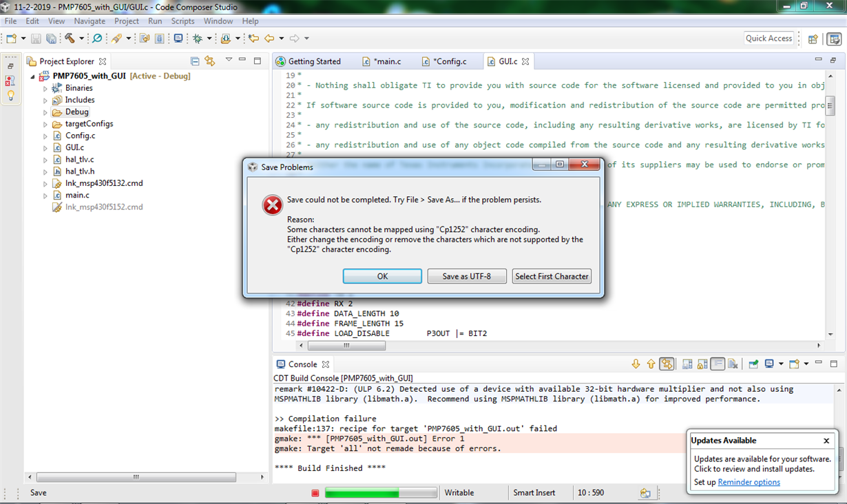This screenshot has height=504, width=847.
Task: Collapse the PMP7605_with_GUI project node
Action: 32,76
